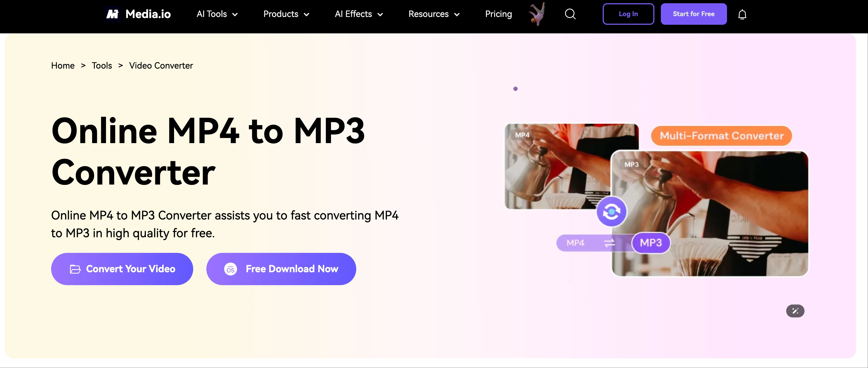Viewport: 868px width, 368px height.
Task: Expand the AI Tools dropdown
Action: (x=217, y=14)
